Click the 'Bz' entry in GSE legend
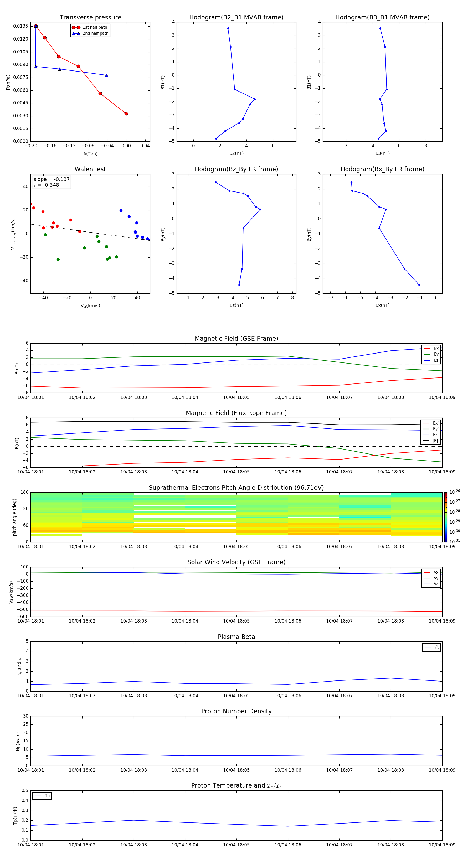Viewport: 473px width, 868px height. click(431, 360)
